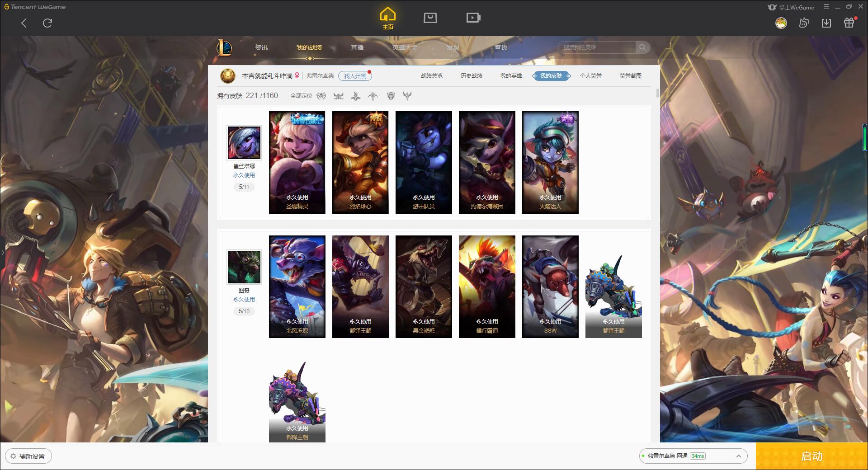The width and height of the screenshot is (868, 470).
Task: Switch to 我的英雄 sub-tab
Action: click(511, 76)
